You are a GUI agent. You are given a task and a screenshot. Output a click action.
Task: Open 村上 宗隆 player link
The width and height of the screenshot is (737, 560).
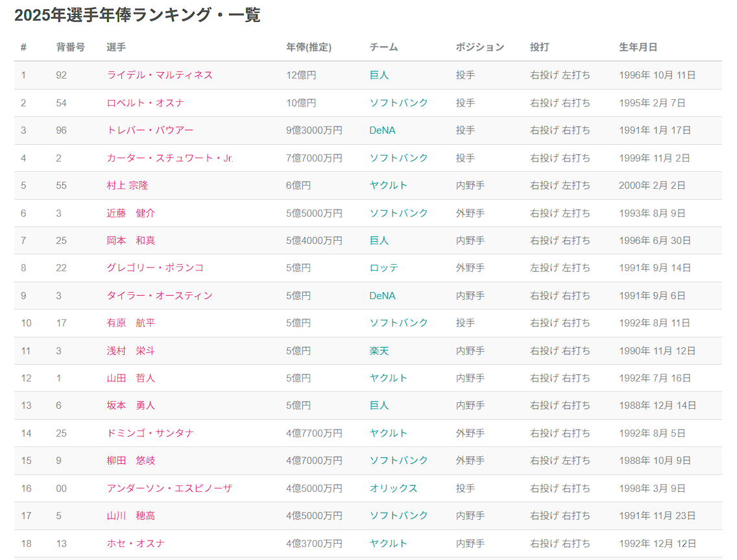[x=127, y=186]
